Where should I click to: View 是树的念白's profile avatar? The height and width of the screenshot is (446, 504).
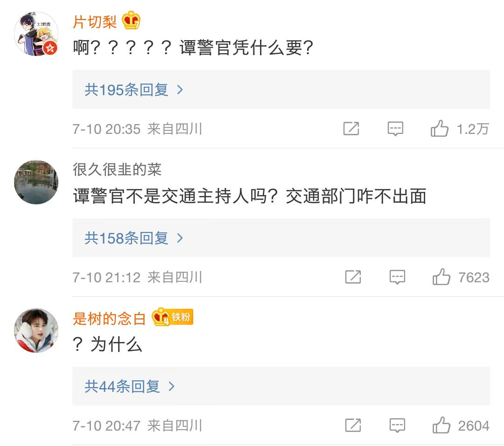pos(36,330)
